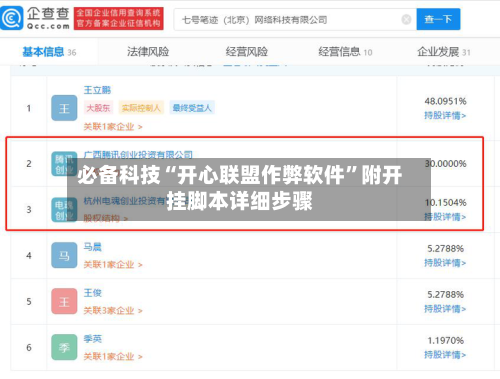
Task: Click the 实际控制人 tag
Action: tap(141, 108)
